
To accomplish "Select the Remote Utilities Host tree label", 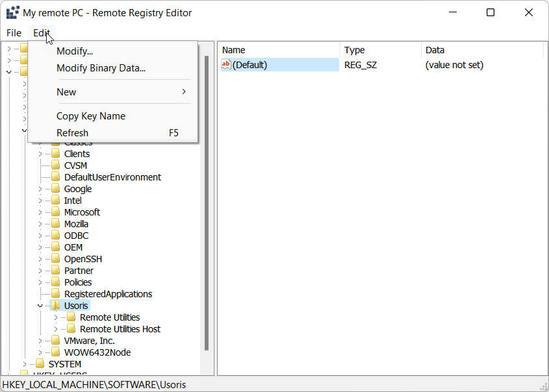I will point(120,329).
